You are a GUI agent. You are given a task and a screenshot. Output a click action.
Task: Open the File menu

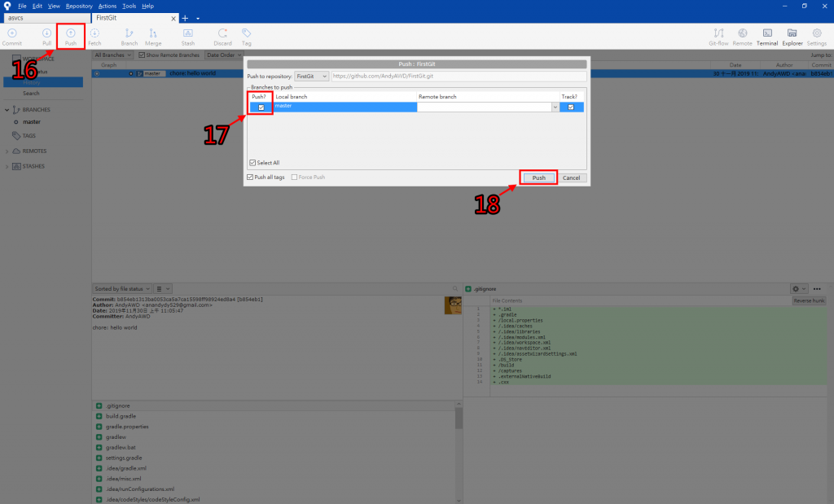coord(22,6)
